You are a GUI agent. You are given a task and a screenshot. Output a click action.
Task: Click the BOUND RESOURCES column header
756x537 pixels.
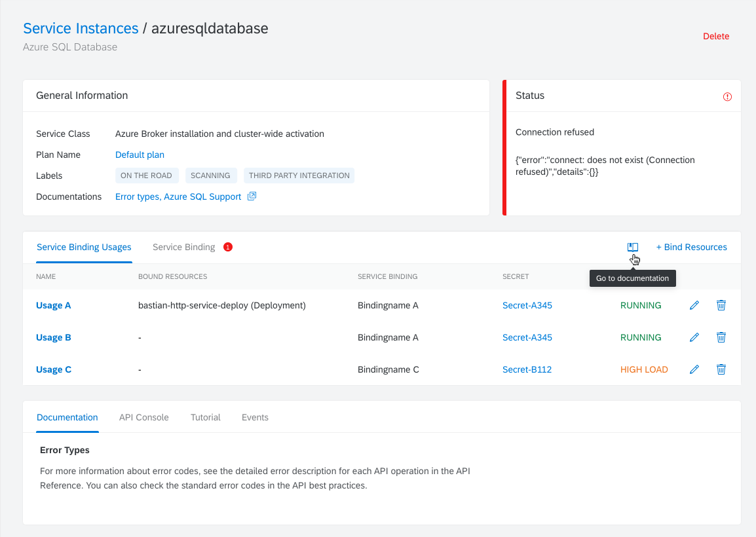[172, 277]
